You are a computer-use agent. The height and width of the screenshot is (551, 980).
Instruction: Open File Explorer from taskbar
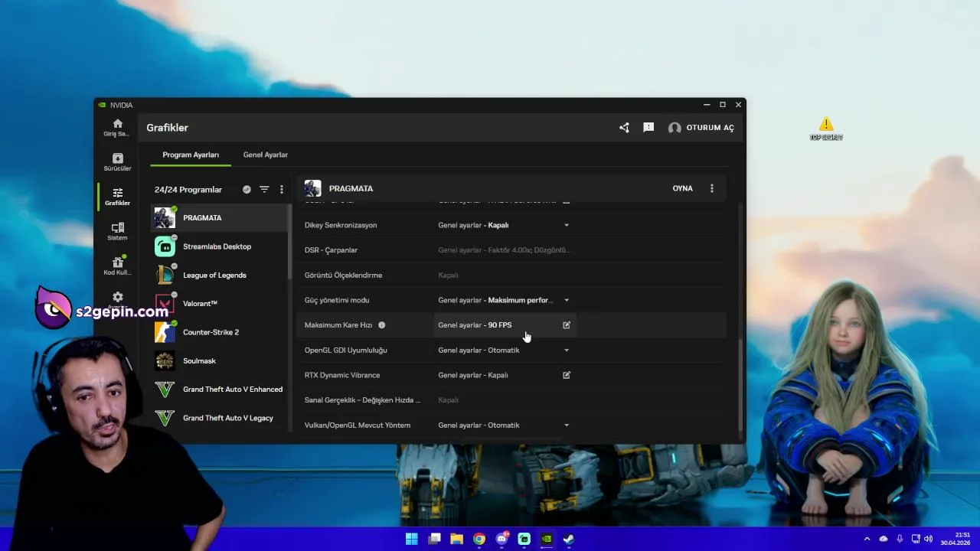click(456, 539)
